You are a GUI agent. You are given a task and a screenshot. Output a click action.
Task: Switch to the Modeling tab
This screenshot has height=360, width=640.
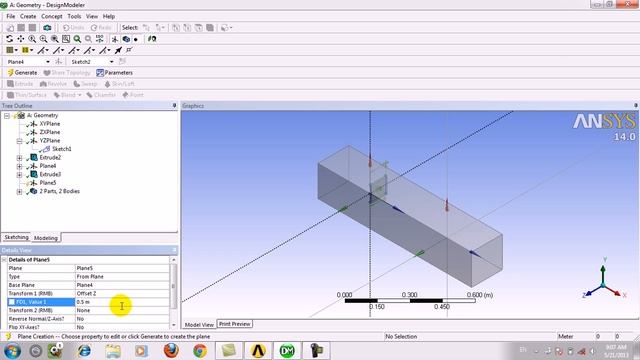46,238
